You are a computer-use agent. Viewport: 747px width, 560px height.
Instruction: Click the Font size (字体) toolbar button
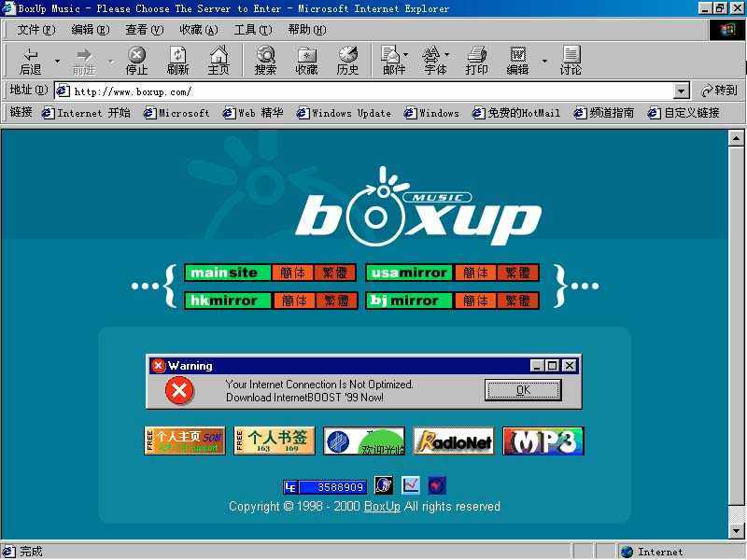click(434, 61)
